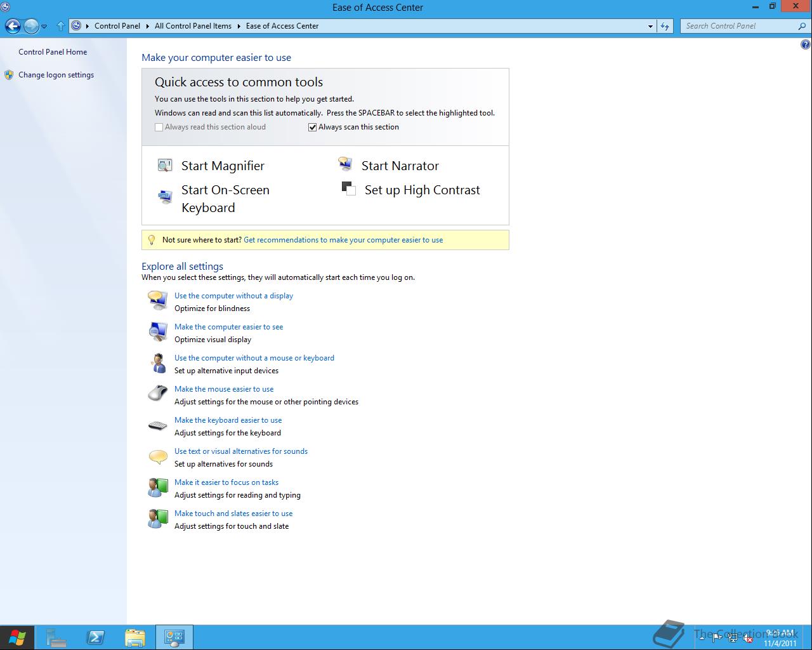The height and width of the screenshot is (650, 812).
Task: Click the Refresh button beside address bar
Action: coord(665,26)
